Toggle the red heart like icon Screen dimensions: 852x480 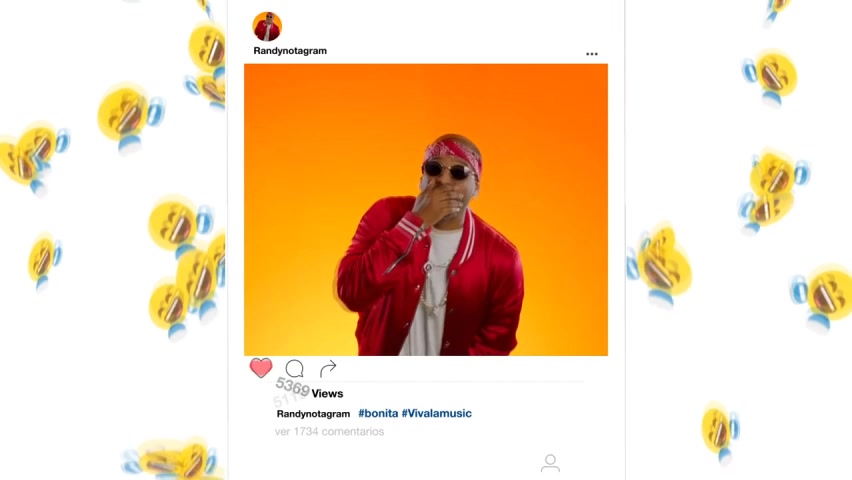(x=261, y=368)
